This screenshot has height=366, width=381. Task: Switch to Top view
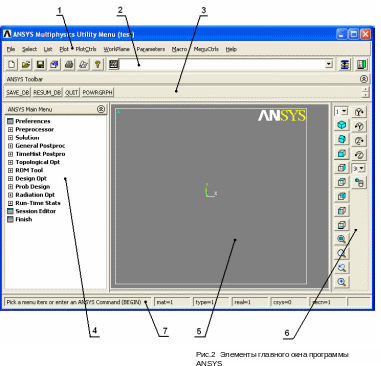point(341,182)
